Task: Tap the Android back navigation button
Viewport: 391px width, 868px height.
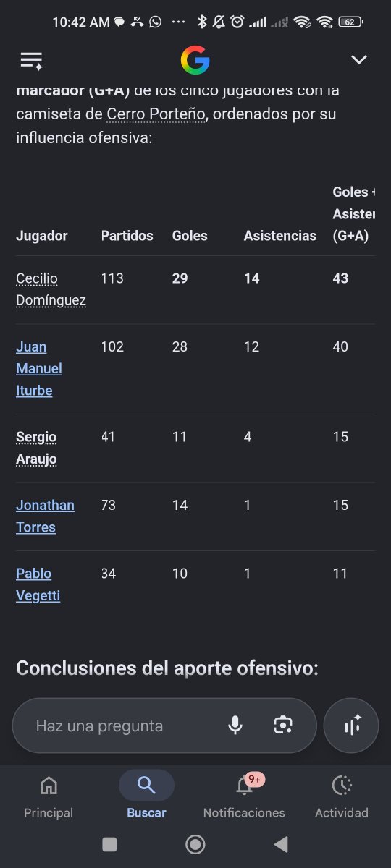Action: [281, 844]
